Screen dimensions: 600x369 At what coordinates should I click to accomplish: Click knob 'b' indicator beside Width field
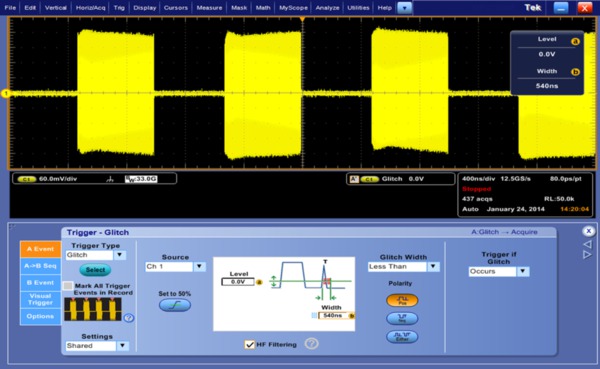(352, 316)
